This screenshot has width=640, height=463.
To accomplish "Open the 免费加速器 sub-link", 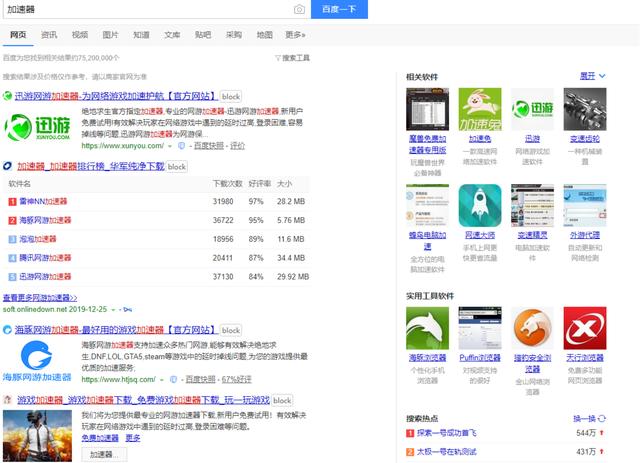I will [100, 438].
